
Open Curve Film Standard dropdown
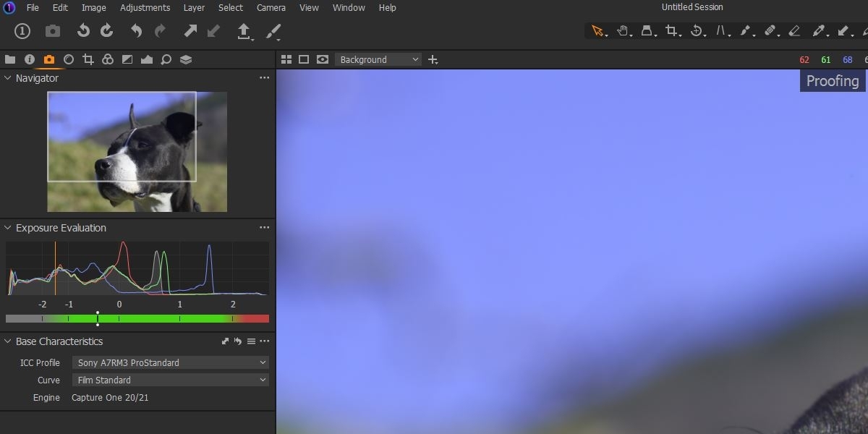pyautogui.click(x=170, y=380)
